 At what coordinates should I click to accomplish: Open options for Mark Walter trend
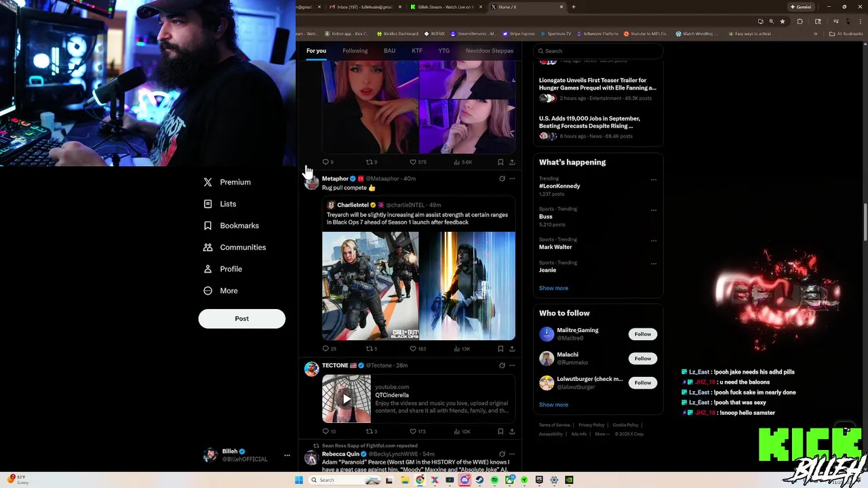654,241
